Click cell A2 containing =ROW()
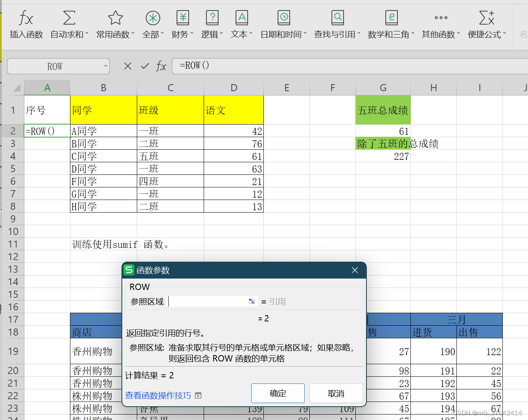Image resolution: width=528 pixels, height=420 pixels. pos(47,131)
